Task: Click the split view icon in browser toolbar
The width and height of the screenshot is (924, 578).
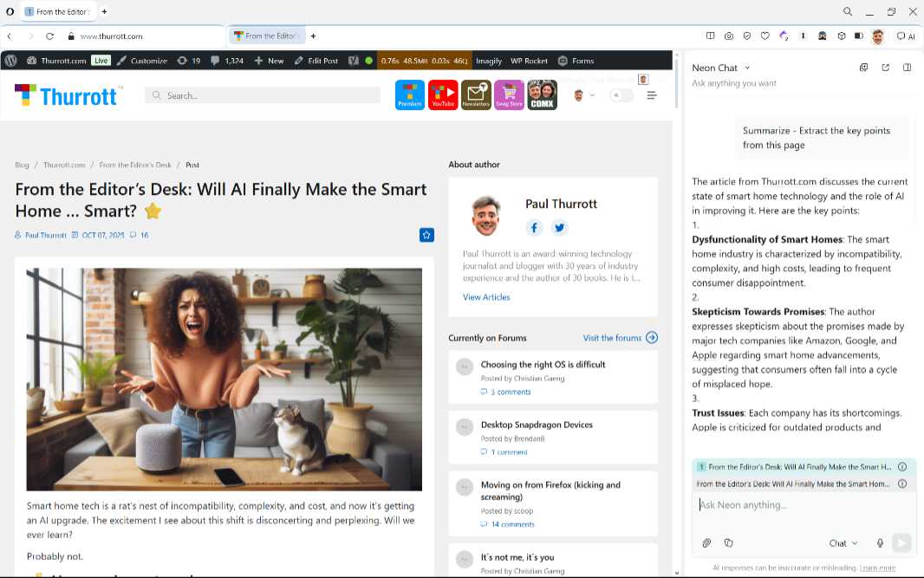Action: pos(711,36)
